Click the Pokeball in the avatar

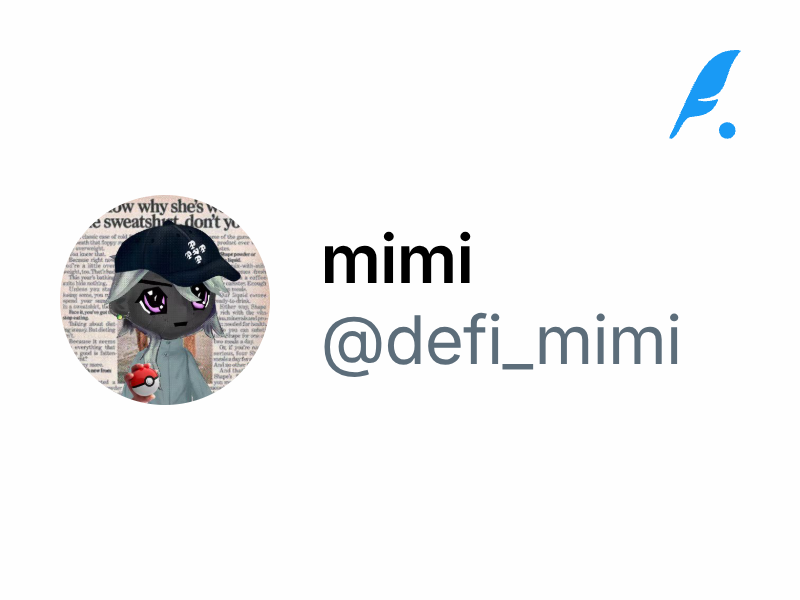[x=142, y=382]
